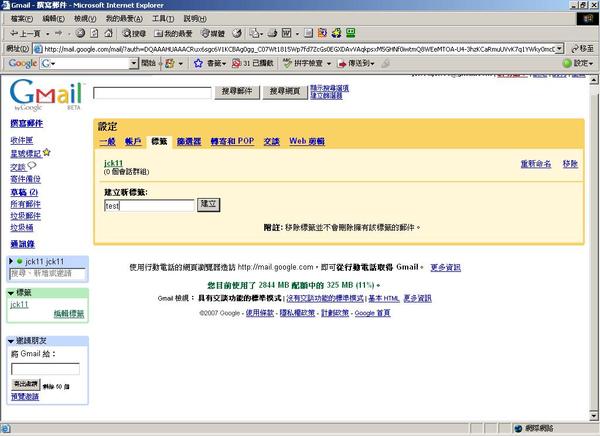Click 編輯標籤 edit labels link
The height and width of the screenshot is (436, 600).
(69, 314)
